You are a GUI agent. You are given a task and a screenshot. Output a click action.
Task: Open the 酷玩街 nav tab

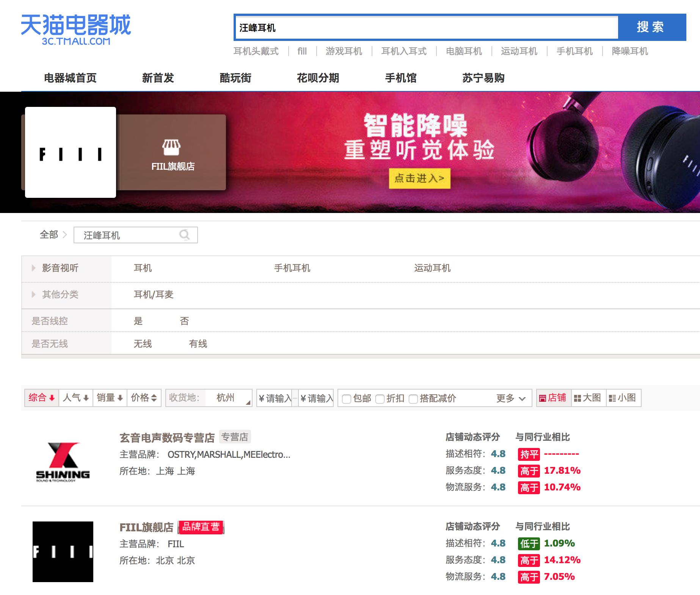pos(235,78)
